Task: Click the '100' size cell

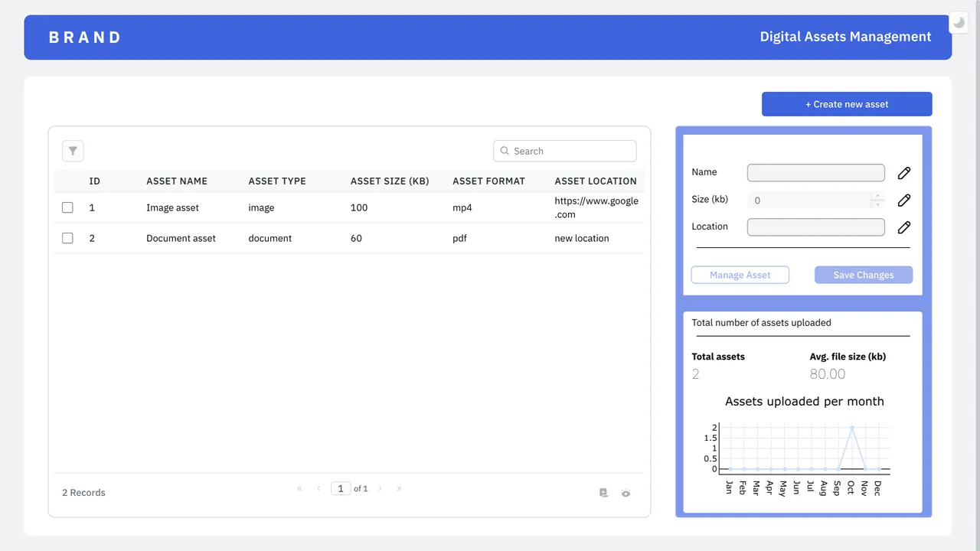Action: (359, 207)
